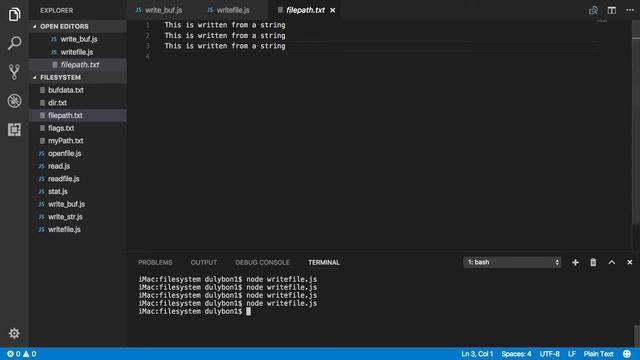Open readfile.js in the file tree
Screen dimensions: 640x360
tap(78, 179)
